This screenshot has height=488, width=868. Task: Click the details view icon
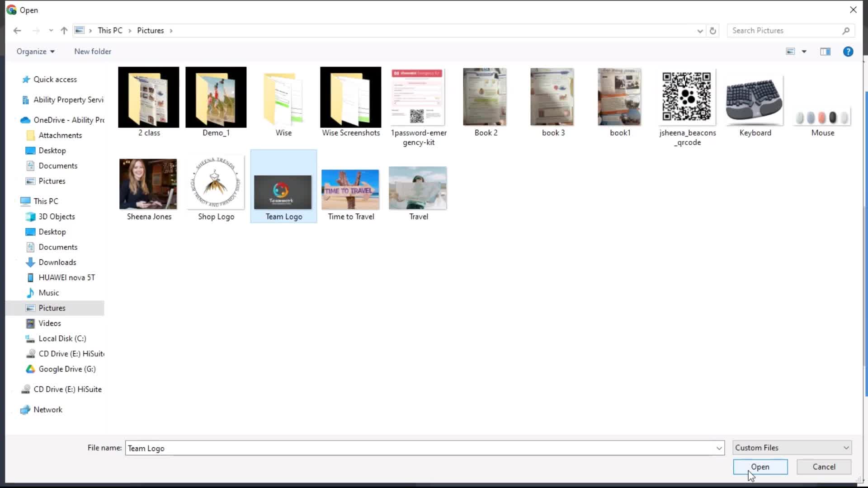click(x=826, y=51)
